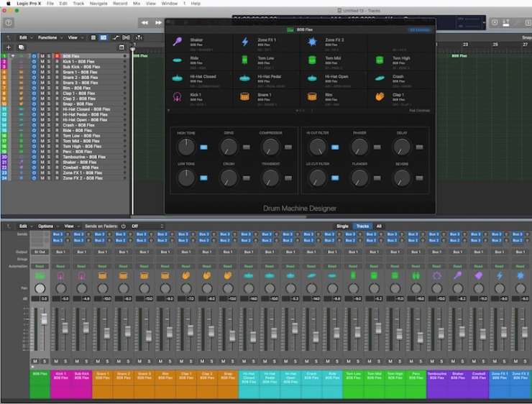Image resolution: width=532 pixels, height=404 pixels.
Task: Open the Record menu
Action: point(120,4)
